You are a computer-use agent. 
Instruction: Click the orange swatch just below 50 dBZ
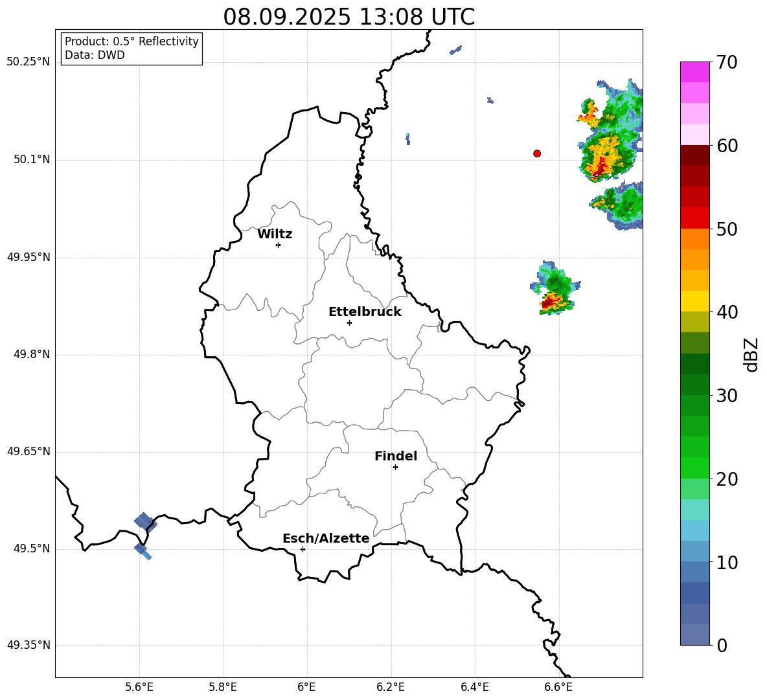click(x=694, y=239)
